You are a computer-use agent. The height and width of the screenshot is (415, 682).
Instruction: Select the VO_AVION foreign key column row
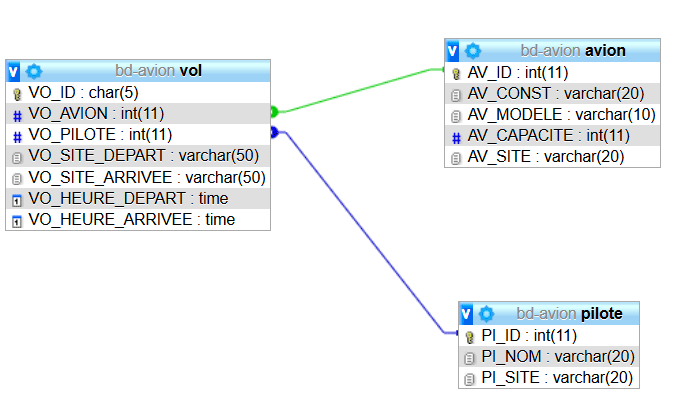point(100,114)
